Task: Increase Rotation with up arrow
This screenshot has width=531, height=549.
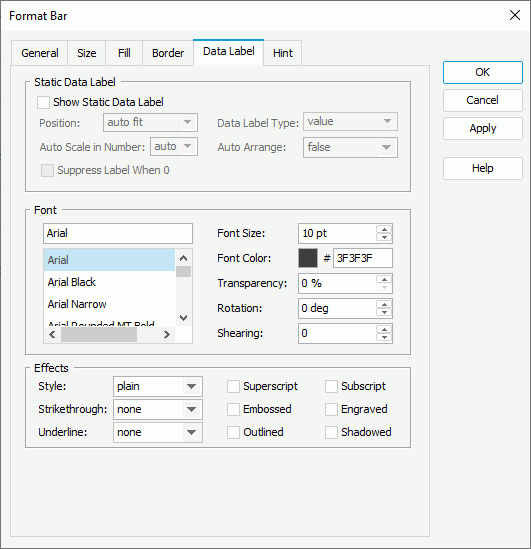Action: (x=384, y=304)
